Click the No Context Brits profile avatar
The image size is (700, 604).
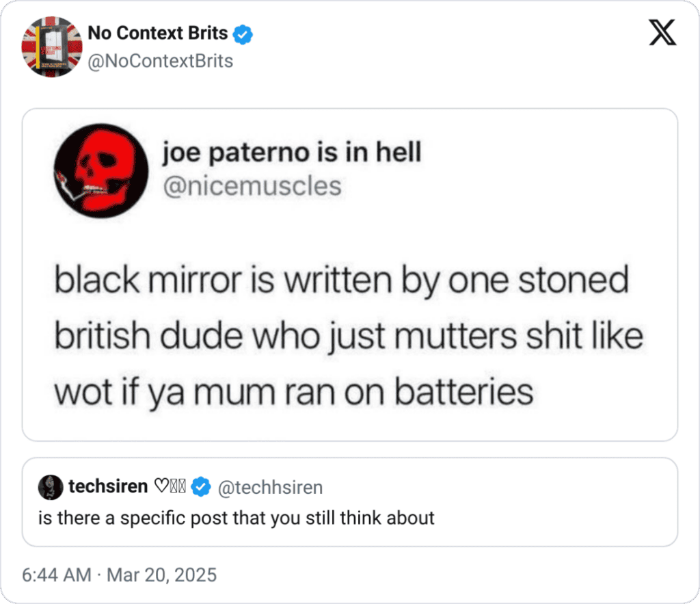pyautogui.click(x=52, y=46)
